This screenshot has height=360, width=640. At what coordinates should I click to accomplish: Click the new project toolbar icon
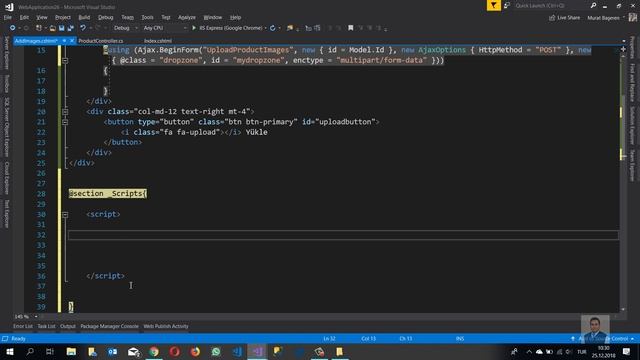39,28
